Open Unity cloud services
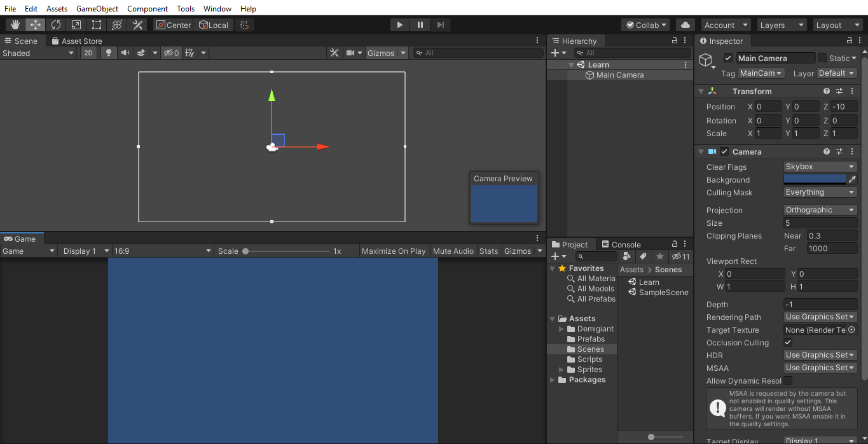Screen dimensions: 868x444 pos(685,25)
